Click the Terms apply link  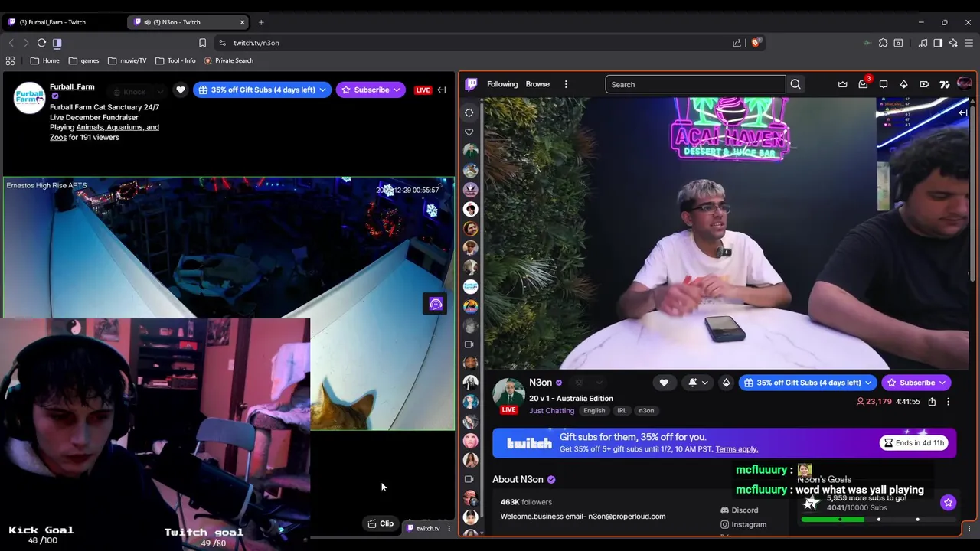click(x=737, y=449)
